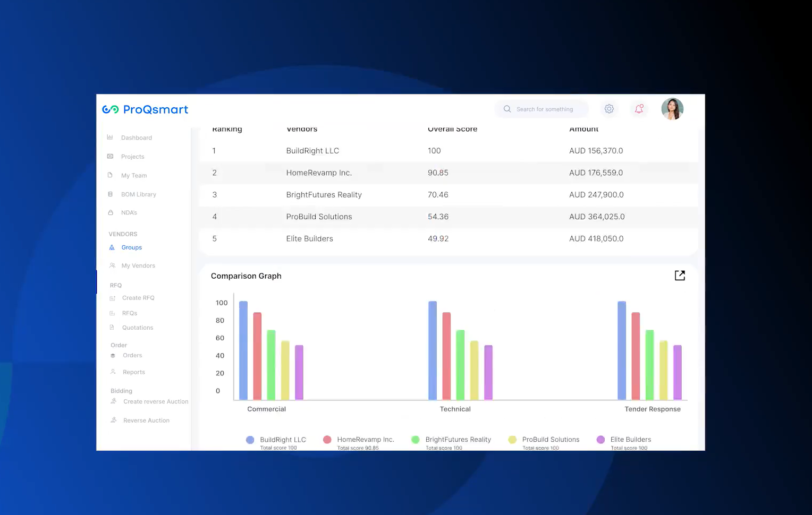Viewport: 812px width, 515px height.
Task: Click the NDA's lock icon
Action: coord(111,212)
